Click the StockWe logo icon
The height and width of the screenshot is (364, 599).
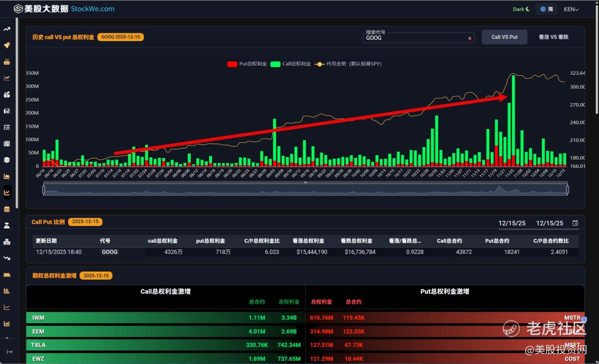click(x=18, y=9)
